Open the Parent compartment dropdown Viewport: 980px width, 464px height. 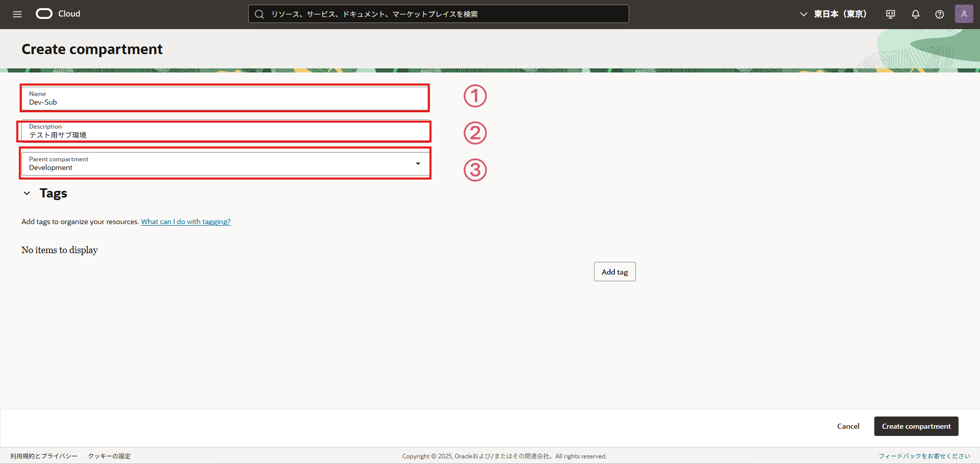pyautogui.click(x=225, y=163)
